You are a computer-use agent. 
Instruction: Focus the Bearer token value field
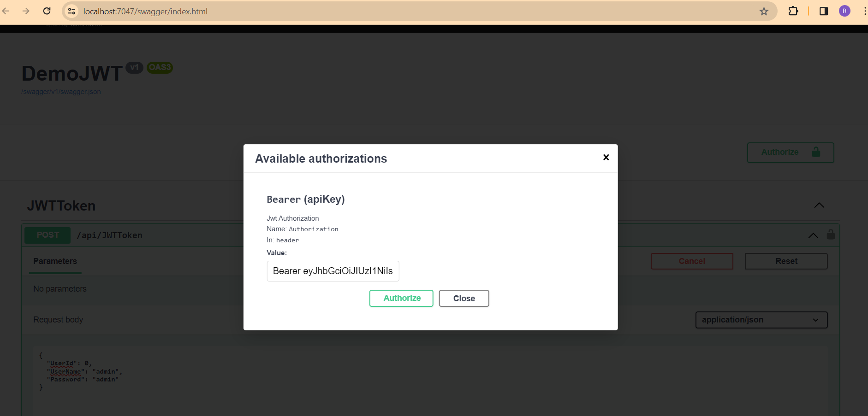point(333,271)
